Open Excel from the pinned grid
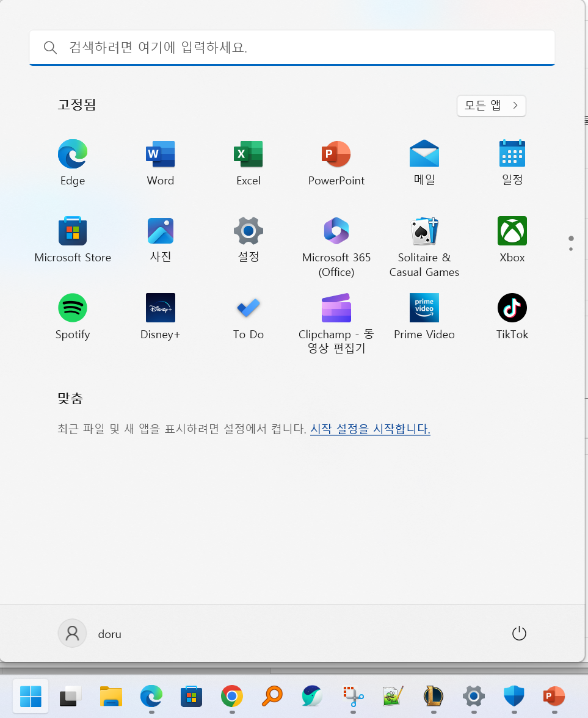Image resolution: width=588 pixels, height=718 pixels. (248, 162)
